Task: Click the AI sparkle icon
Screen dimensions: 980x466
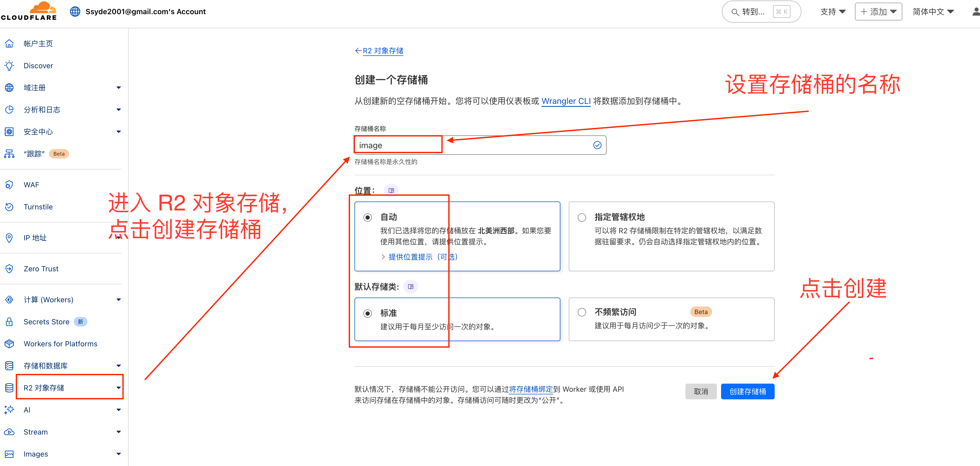Action: 9,410
